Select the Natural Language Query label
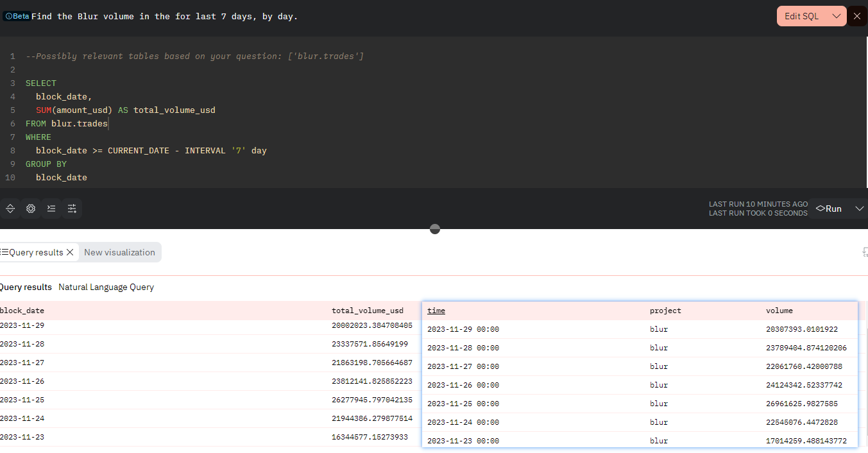 click(106, 287)
